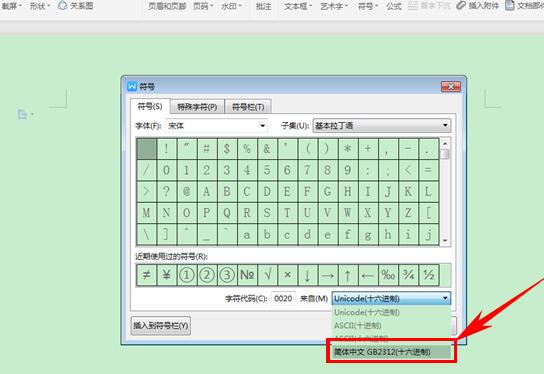Click the scroll-up arrow of symbol grid
This screenshot has width=544, height=374.
445,143
